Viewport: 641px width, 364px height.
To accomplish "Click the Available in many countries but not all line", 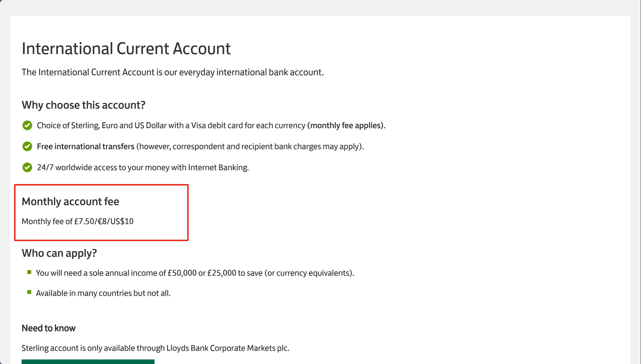I will coord(103,293).
